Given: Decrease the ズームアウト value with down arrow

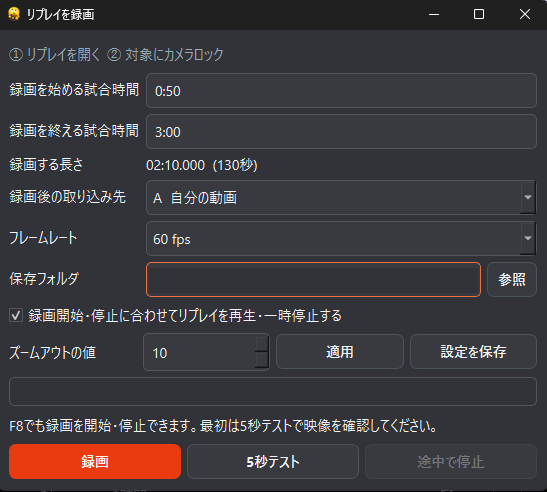Looking at the screenshot, I should pos(262,360).
